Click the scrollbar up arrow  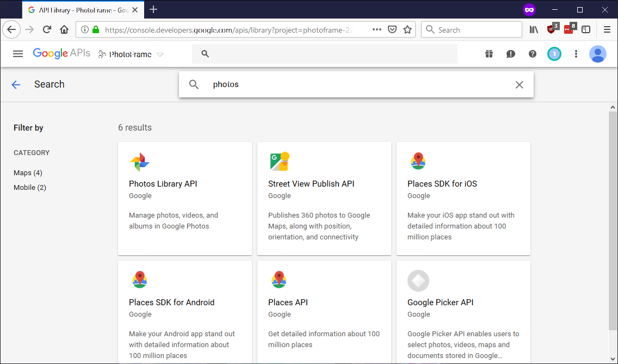click(x=613, y=107)
